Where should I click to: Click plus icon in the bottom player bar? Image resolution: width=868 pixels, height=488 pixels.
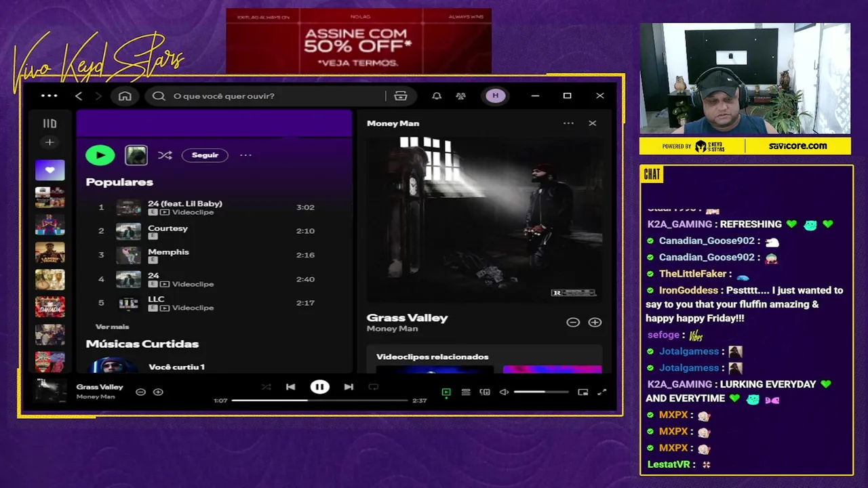[158, 392]
